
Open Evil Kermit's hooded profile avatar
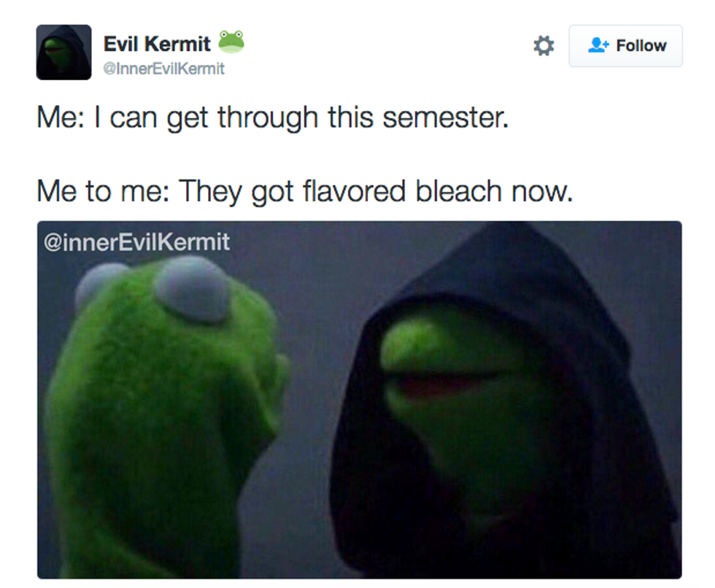64,53
